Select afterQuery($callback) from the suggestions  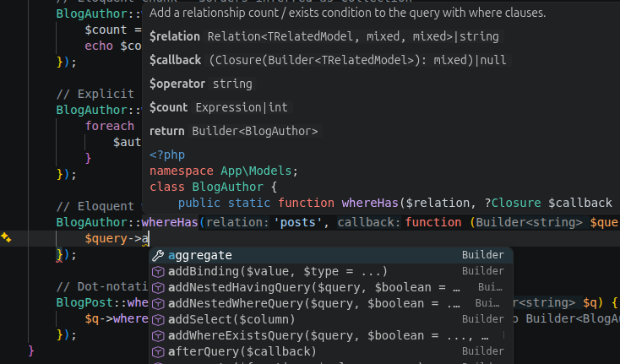coord(331,351)
